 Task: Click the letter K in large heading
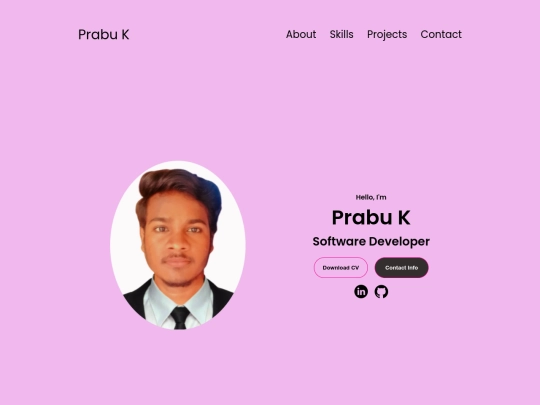pos(404,218)
